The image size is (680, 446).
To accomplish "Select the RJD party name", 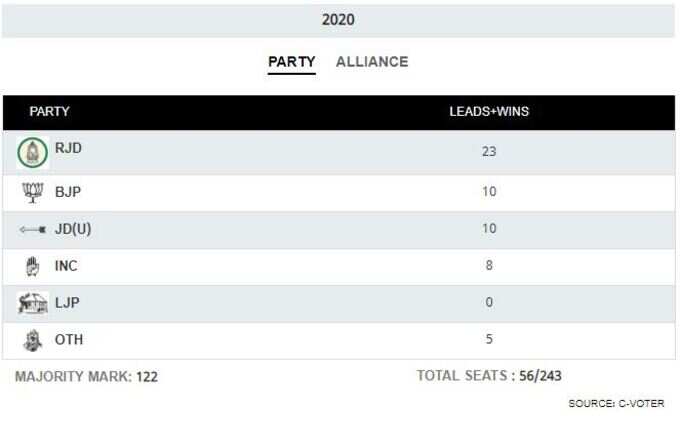I will point(68,148).
